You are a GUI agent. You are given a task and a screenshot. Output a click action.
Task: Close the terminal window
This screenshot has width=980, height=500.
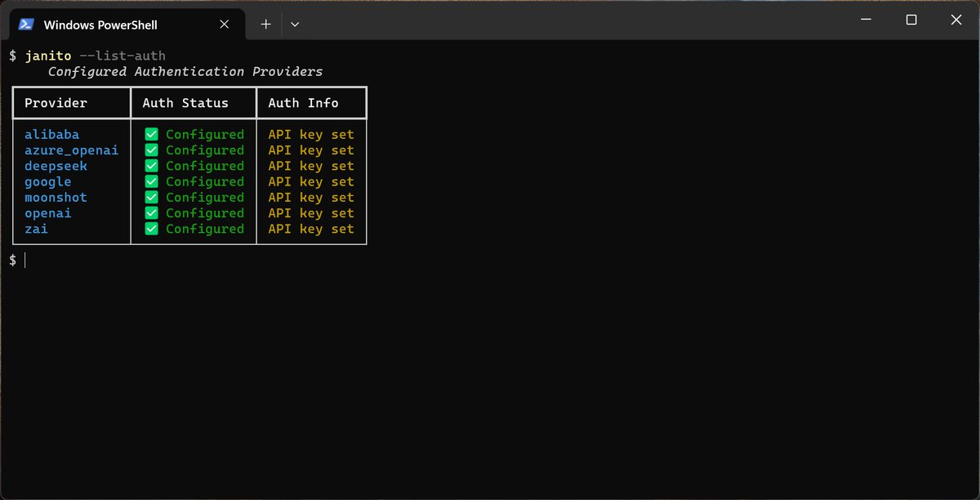[955, 20]
